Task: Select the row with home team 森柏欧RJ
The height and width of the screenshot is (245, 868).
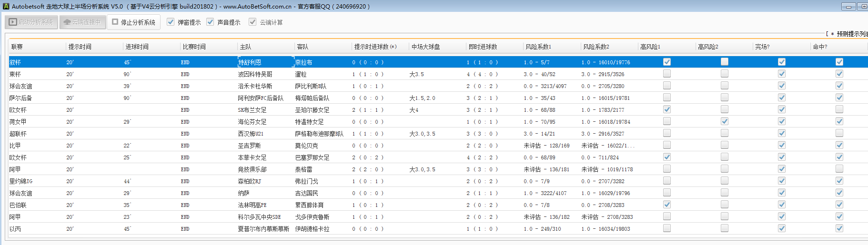Action: [250, 181]
